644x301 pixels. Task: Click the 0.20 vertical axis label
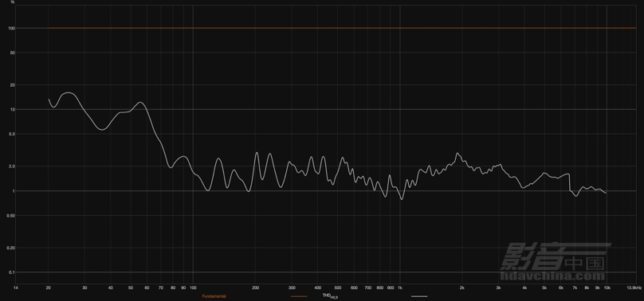click(11, 248)
